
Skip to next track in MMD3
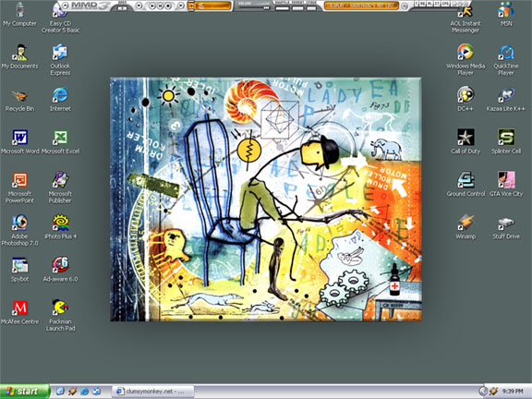pyautogui.click(x=181, y=6)
